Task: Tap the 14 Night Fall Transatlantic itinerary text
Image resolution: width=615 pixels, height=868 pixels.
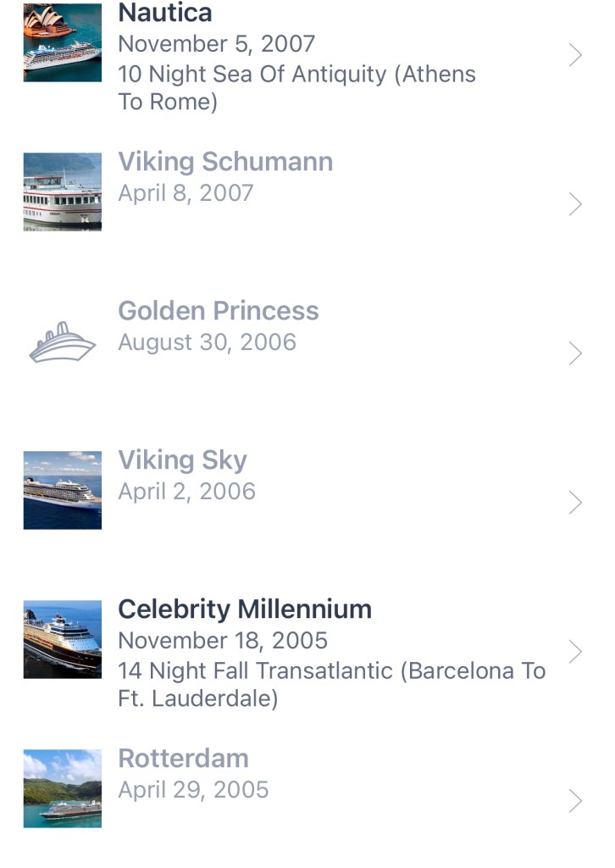Action: (331, 685)
